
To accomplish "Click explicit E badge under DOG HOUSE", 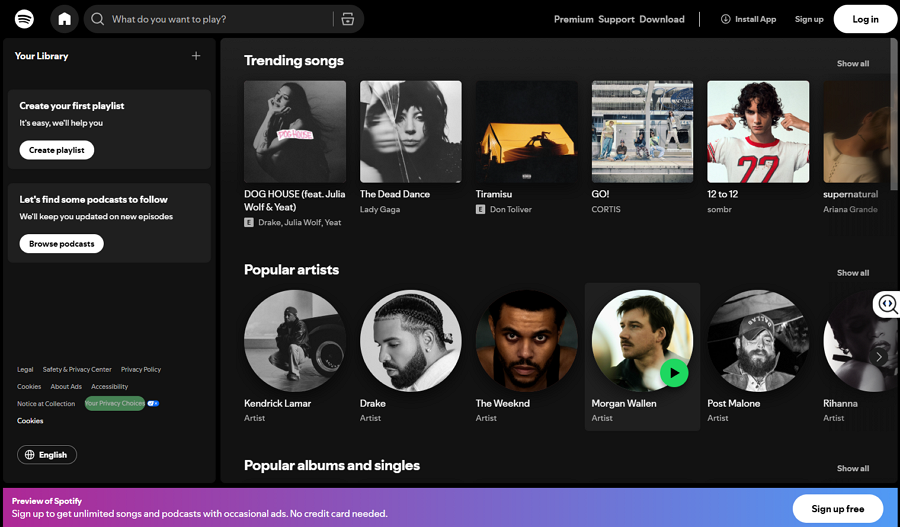I will tap(249, 222).
